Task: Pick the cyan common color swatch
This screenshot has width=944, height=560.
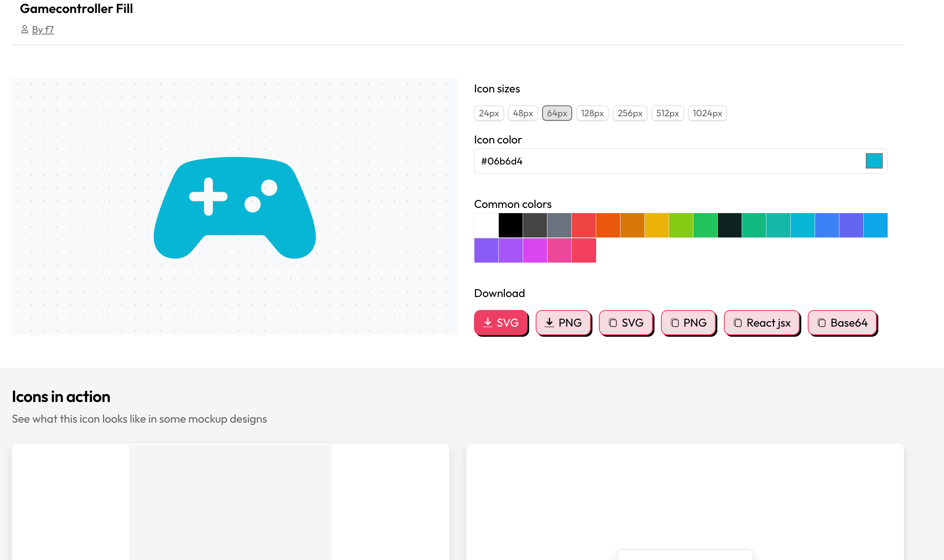Action: click(803, 225)
